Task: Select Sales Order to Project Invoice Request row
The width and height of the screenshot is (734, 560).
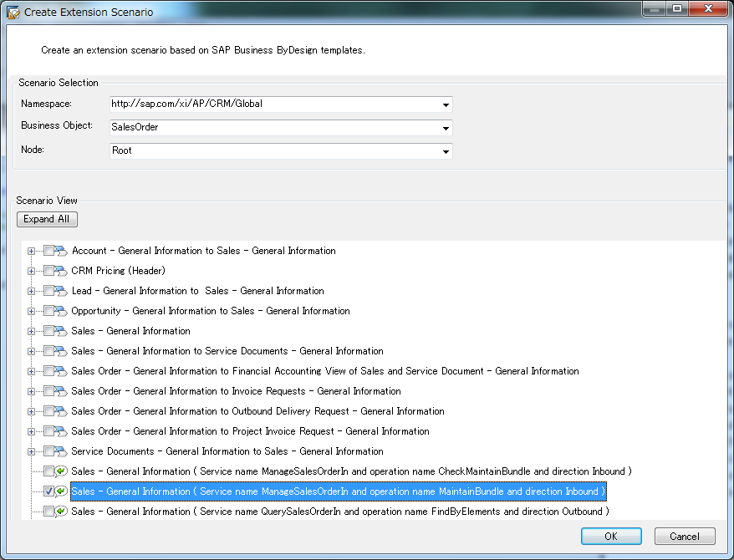Action: (250, 431)
